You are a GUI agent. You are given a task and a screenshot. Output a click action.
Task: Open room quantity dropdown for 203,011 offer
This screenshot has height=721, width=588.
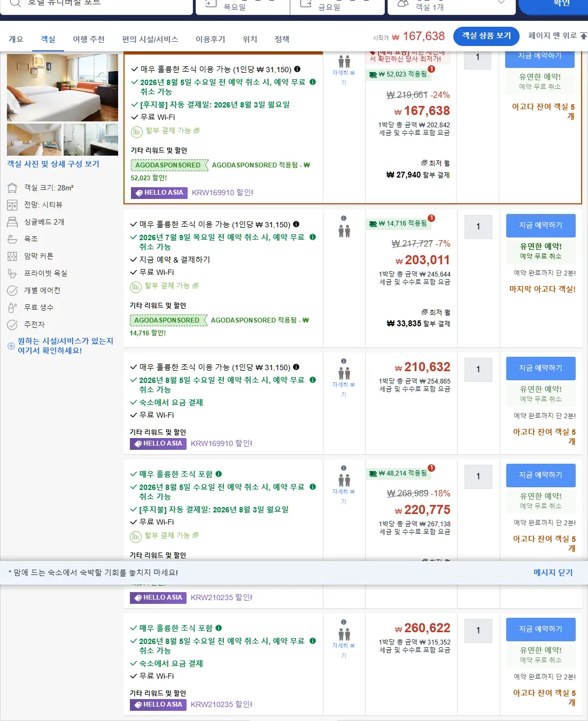pos(478,227)
